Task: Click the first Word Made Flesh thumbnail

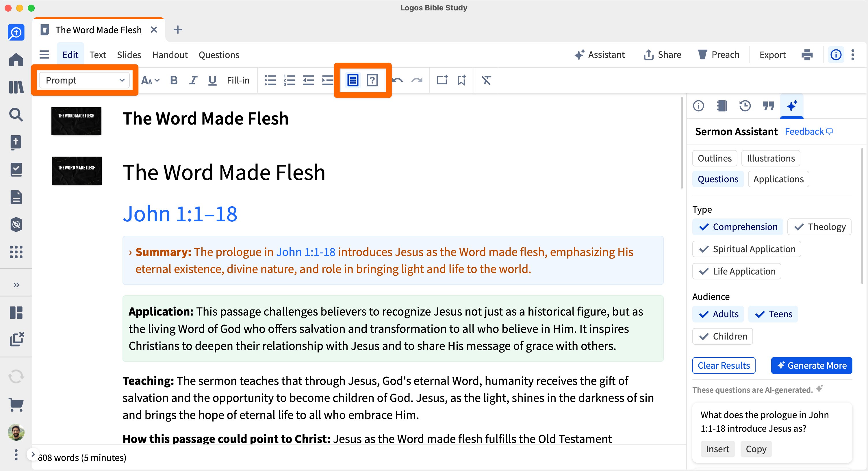Action: coord(76,121)
